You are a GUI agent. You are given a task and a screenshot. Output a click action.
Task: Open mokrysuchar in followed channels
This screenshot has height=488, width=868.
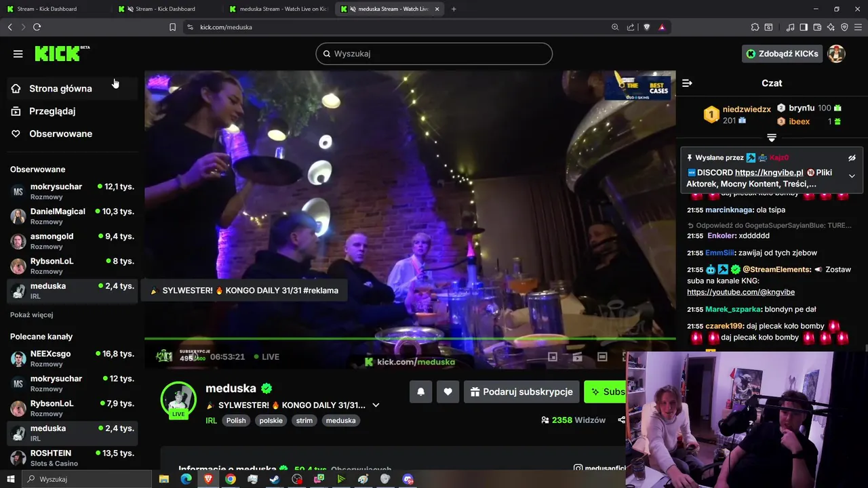point(72,191)
